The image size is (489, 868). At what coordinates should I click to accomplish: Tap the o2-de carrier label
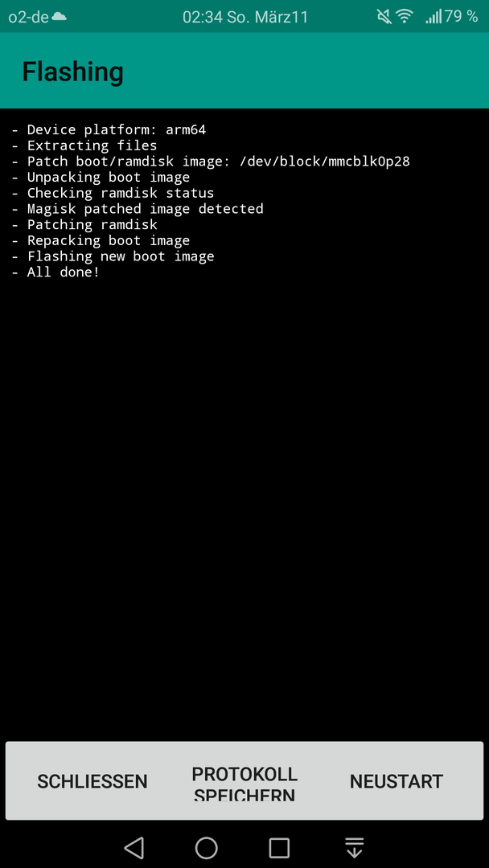coord(29,17)
